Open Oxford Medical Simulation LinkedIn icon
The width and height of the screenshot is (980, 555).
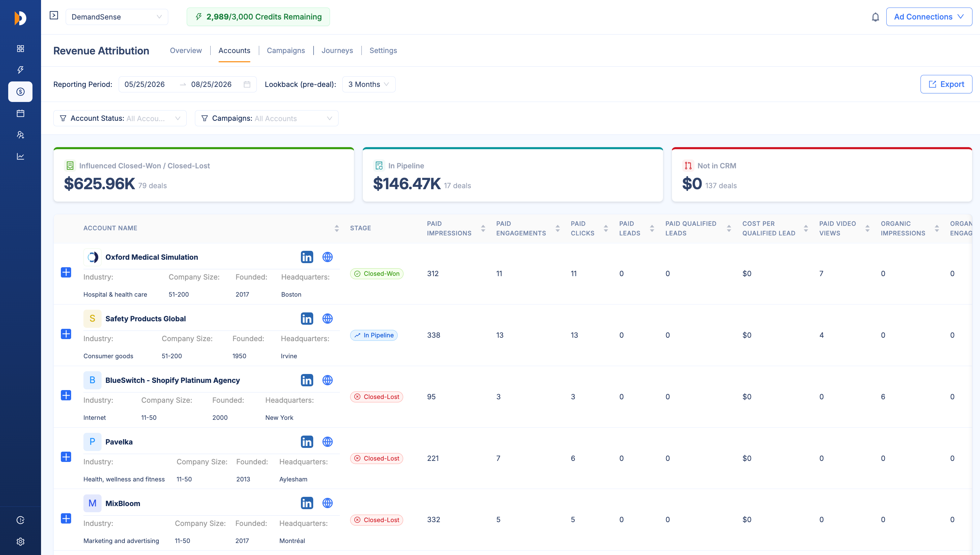307,257
